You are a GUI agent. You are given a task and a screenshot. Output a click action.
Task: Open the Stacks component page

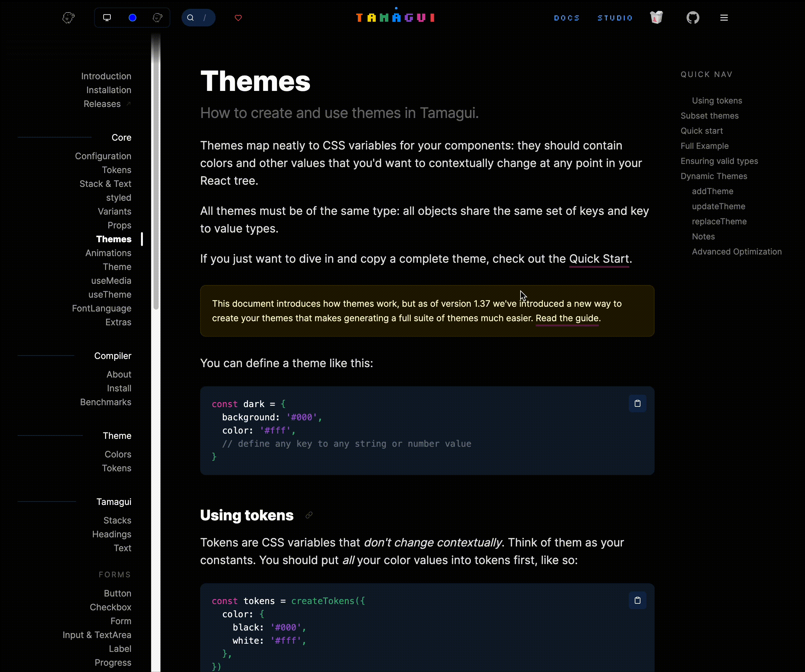pos(117,520)
